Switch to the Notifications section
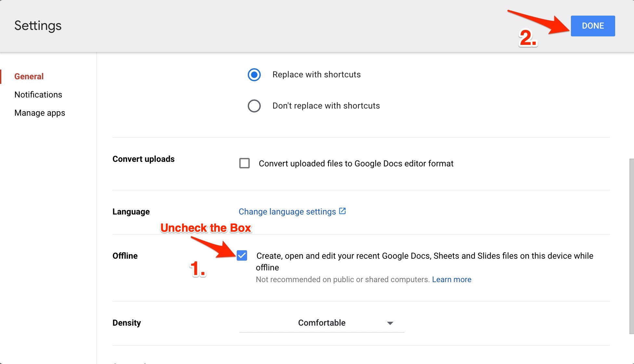Viewport: 634px width, 364px height. 38,95
